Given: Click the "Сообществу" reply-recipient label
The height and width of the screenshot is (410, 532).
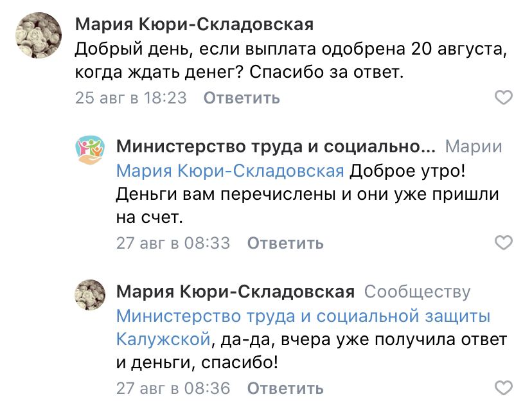Looking at the screenshot, I should click(x=417, y=292).
